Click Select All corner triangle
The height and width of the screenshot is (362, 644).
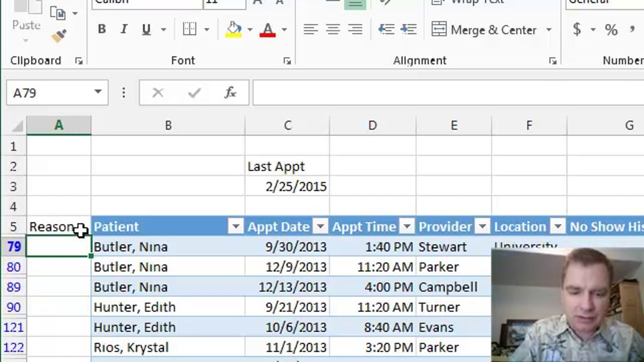tap(16, 125)
